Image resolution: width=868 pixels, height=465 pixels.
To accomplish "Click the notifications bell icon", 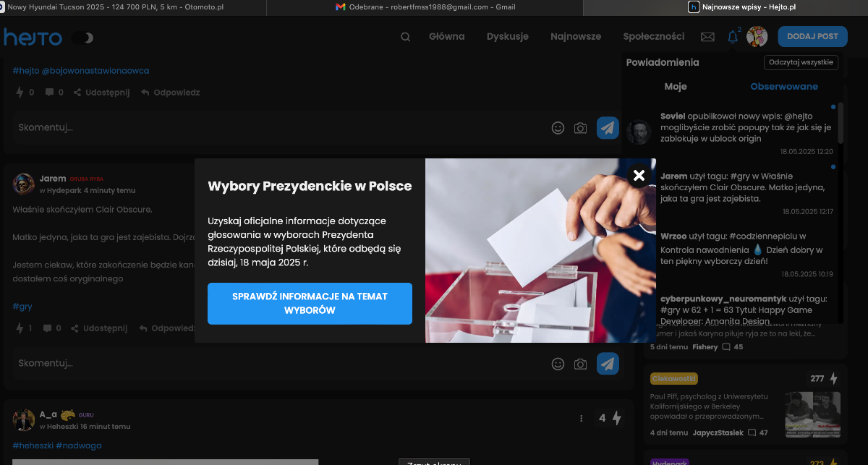I will tap(733, 37).
